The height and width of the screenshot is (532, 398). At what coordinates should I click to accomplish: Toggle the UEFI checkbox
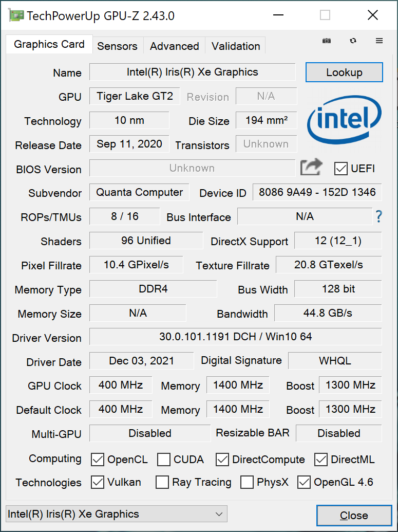[x=340, y=169]
